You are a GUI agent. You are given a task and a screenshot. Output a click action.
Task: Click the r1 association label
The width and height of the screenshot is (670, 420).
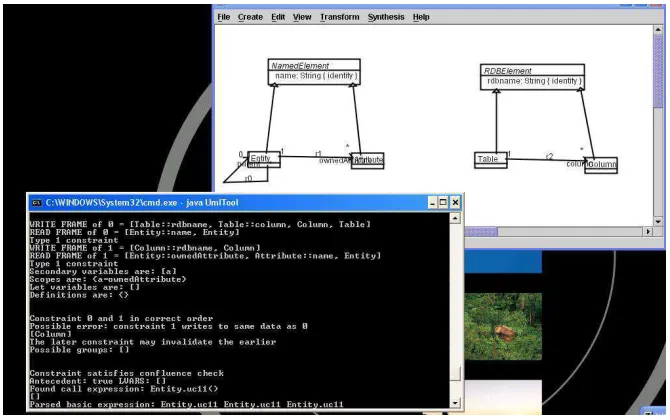318,153
